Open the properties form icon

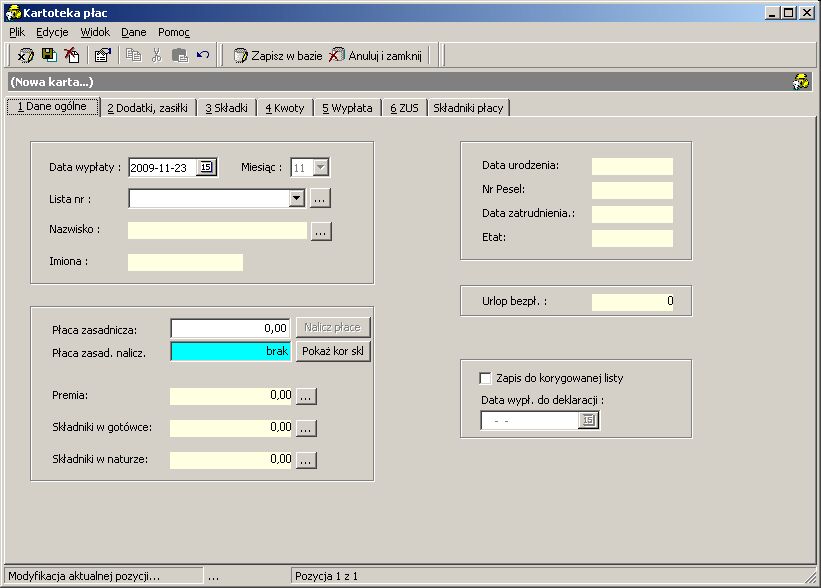point(103,55)
